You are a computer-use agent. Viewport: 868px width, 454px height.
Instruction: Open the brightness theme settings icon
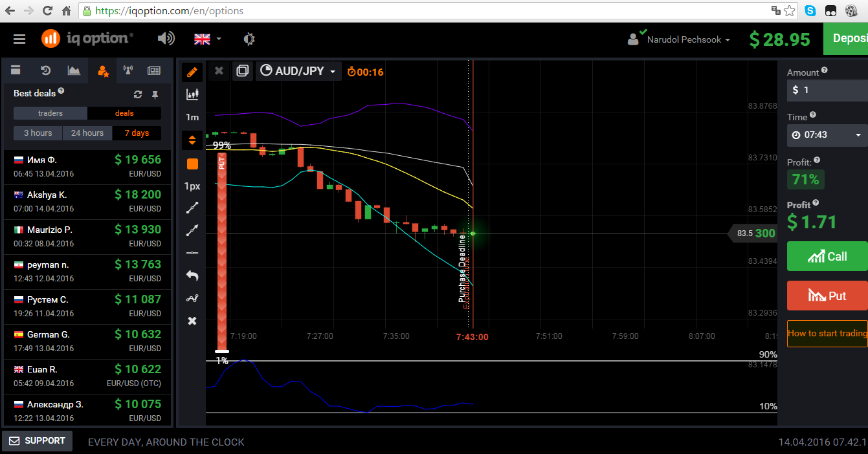(249, 39)
